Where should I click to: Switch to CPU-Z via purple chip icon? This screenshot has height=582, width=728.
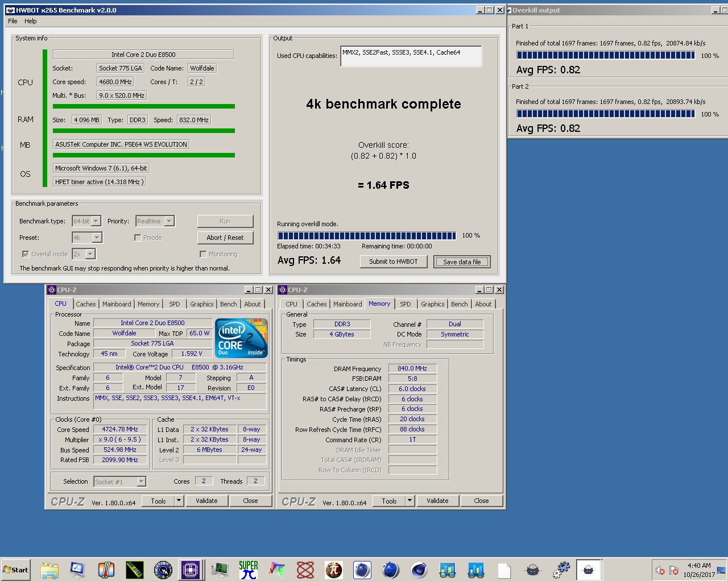tap(191, 569)
